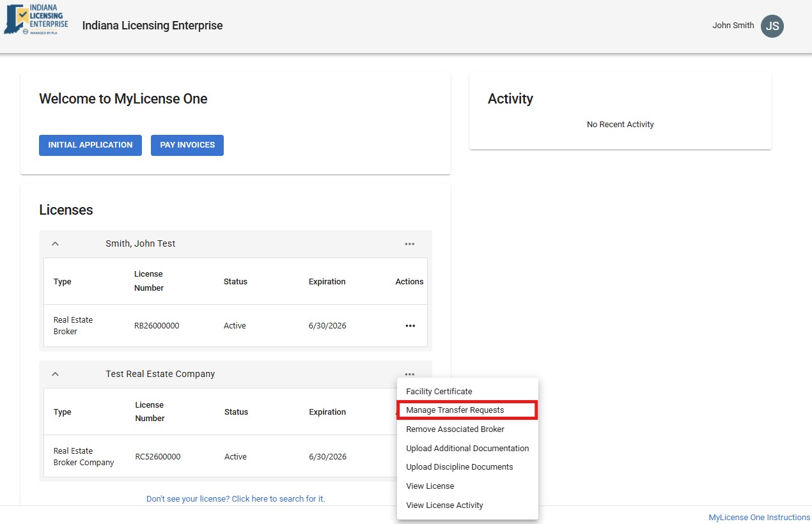Click here to search for your license
The width and height of the screenshot is (812, 524).
click(x=236, y=498)
